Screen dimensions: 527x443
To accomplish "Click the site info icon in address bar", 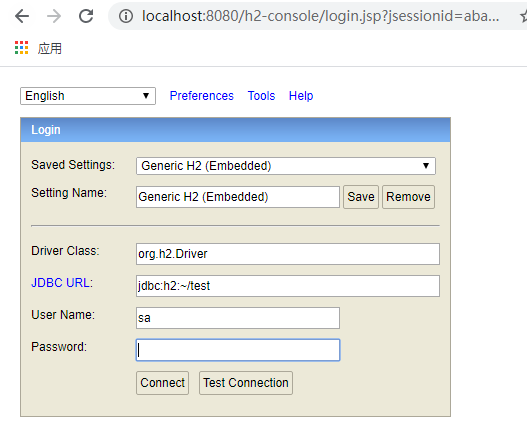I will tap(126, 16).
